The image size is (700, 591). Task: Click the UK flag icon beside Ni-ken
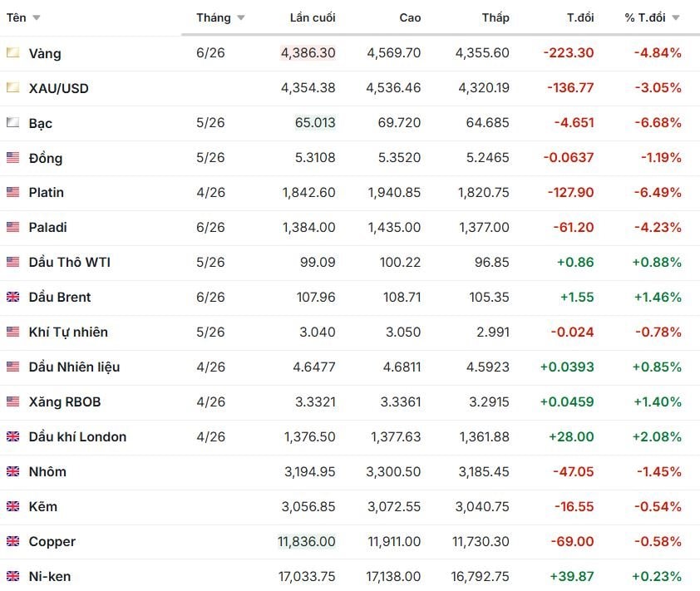12,576
